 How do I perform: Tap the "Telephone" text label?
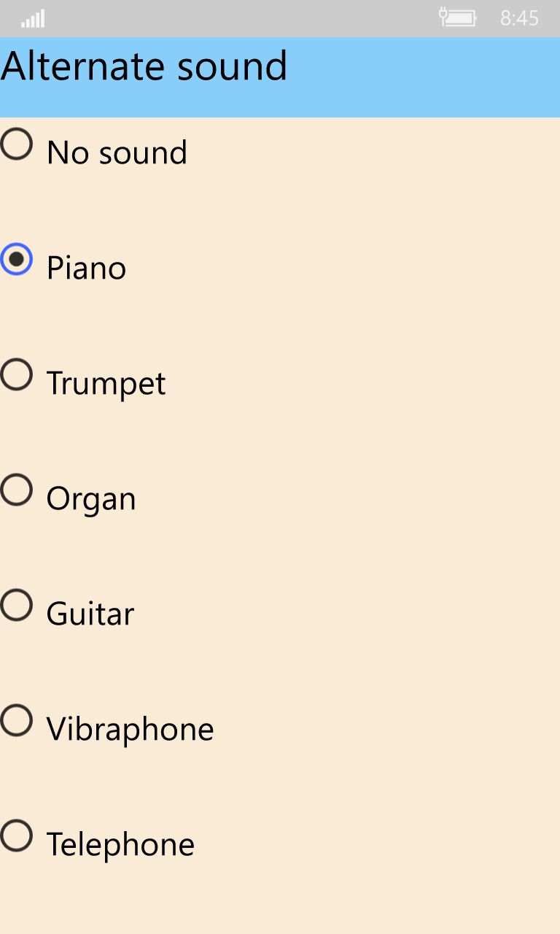[120, 845]
